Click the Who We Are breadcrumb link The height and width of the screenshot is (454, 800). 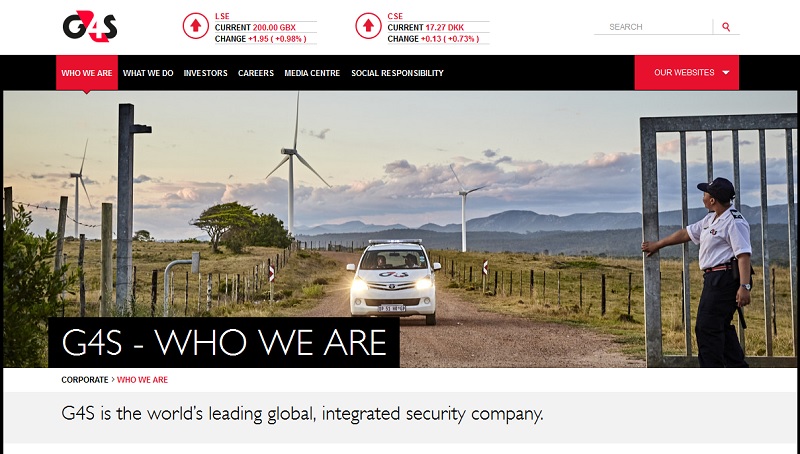coord(142,380)
